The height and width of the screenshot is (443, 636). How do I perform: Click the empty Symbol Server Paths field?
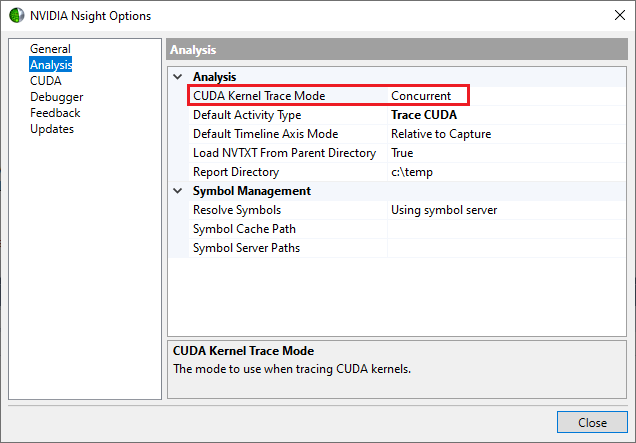click(506, 248)
